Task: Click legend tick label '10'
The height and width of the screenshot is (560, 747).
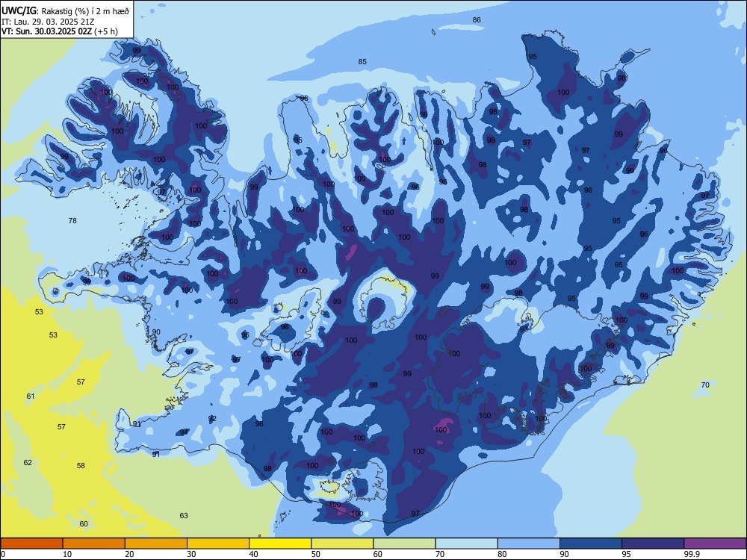Action: coord(67,554)
